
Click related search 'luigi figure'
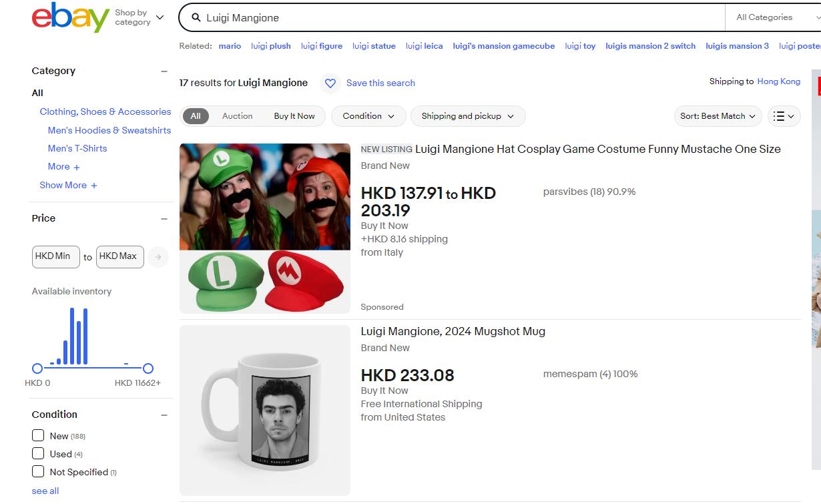pyautogui.click(x=322, y=46)
